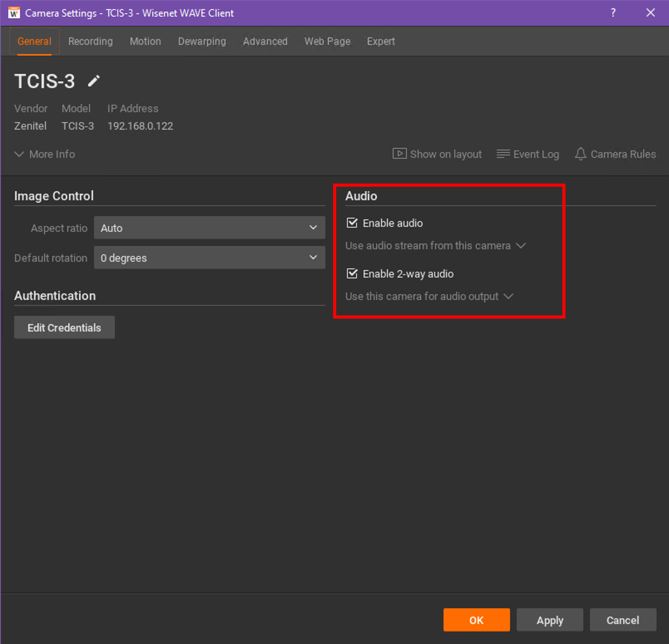Switch to the Recording tab
669x644 pixels.
pyautogui.click(x=90, y=41)
